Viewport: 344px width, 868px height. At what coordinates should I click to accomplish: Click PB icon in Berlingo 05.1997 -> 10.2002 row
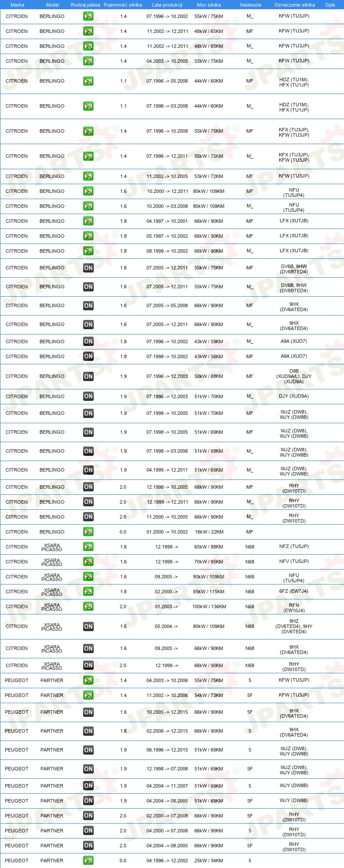point(88,236)
